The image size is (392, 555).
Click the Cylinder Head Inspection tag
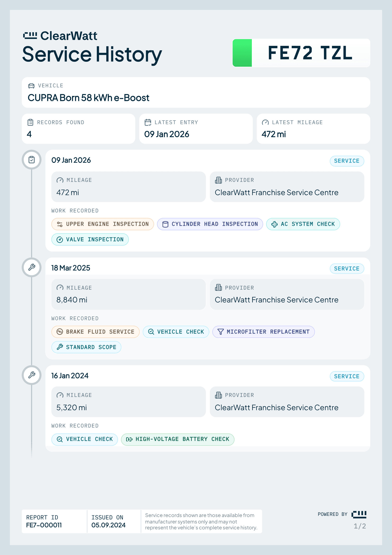pos(210,224)
